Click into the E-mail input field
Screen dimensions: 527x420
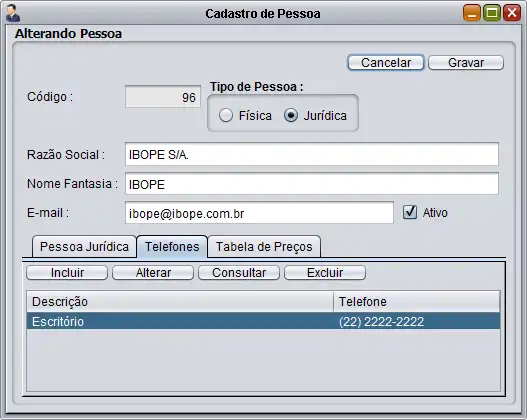(259, 213)
